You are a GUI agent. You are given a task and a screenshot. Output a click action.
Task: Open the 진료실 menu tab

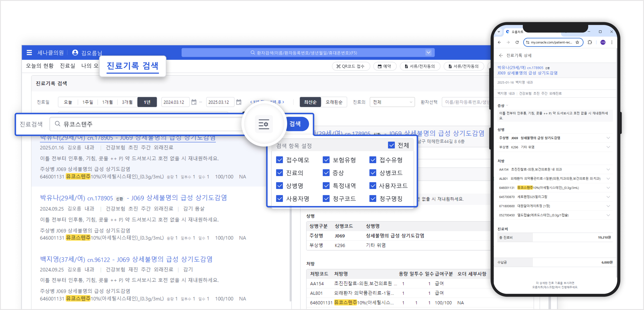tap(67, 66)
